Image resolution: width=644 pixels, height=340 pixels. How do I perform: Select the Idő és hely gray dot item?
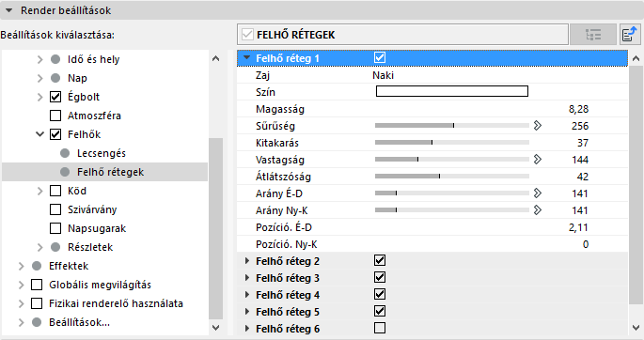tap(55, 59)
